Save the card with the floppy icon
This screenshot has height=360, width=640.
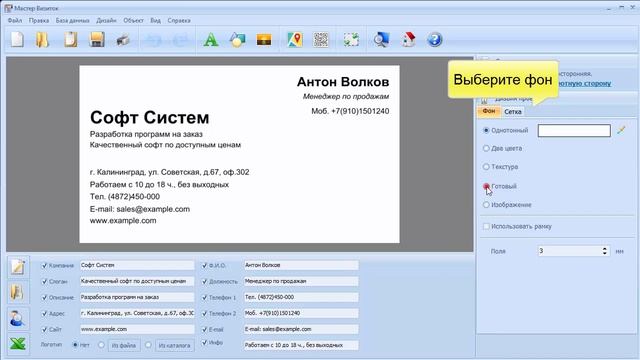(x=97, y=40)
